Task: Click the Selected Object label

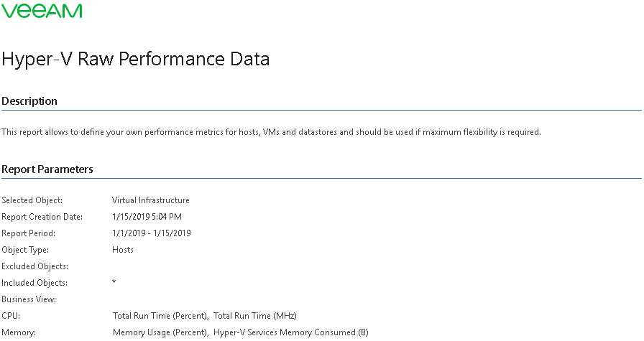Action: [32, 200]
